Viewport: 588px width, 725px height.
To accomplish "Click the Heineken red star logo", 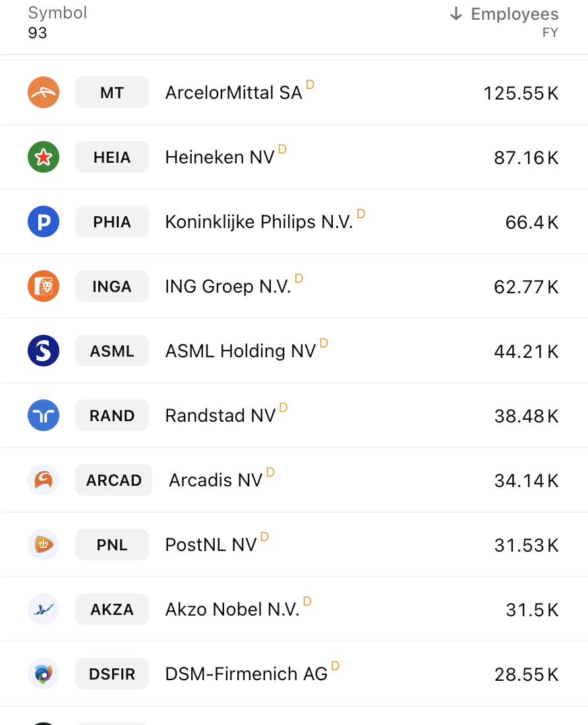I will pyautogui.click(x=44, y=158).
